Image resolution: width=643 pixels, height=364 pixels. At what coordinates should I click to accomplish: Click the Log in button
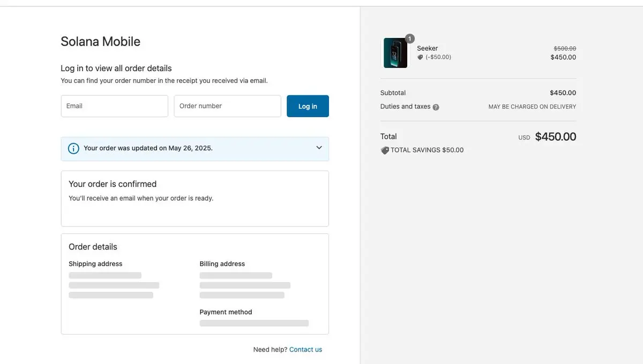(308, 106)
